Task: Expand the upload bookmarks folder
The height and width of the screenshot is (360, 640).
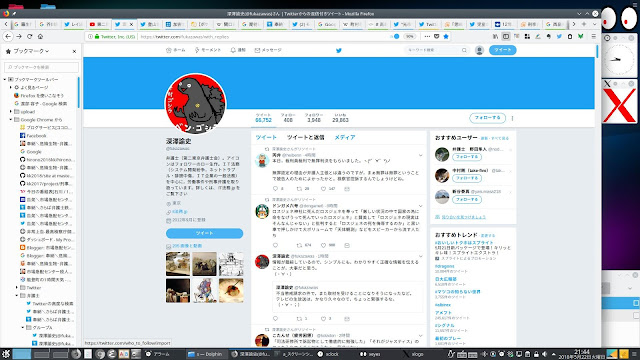Action: (x=11, y=111)
